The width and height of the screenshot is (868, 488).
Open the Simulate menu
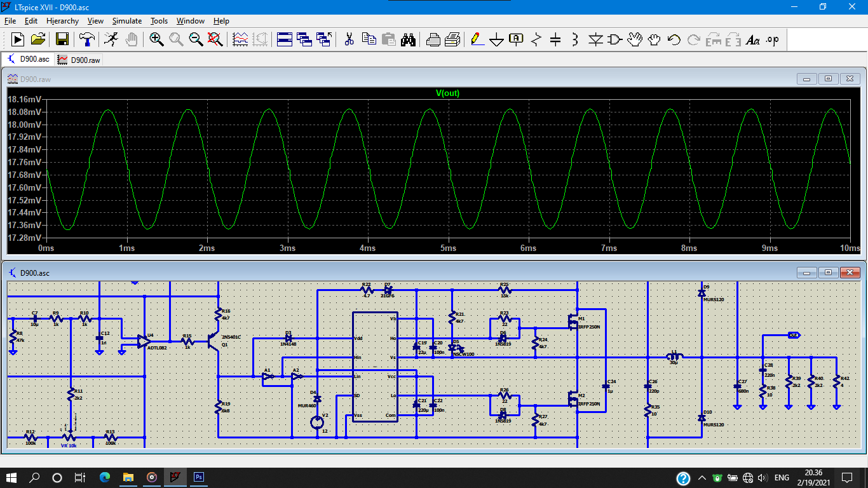click(x=127, y=21)
